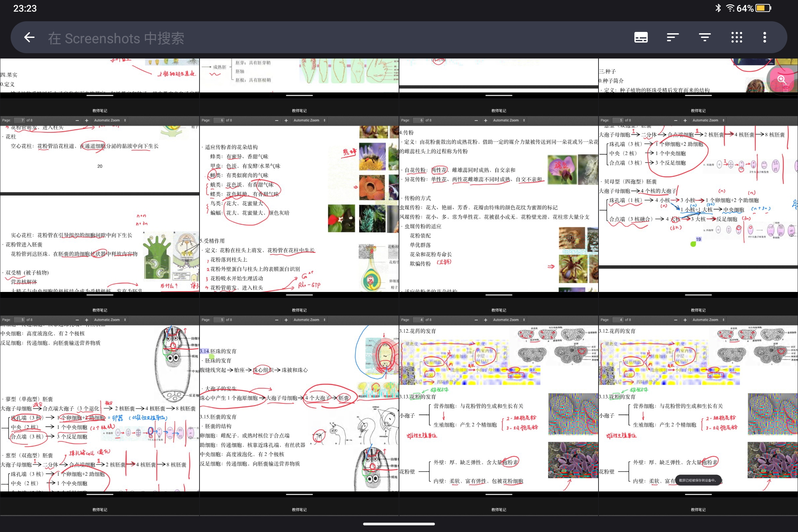Tap the bottom navigation gesture handle

coord(399,524)
